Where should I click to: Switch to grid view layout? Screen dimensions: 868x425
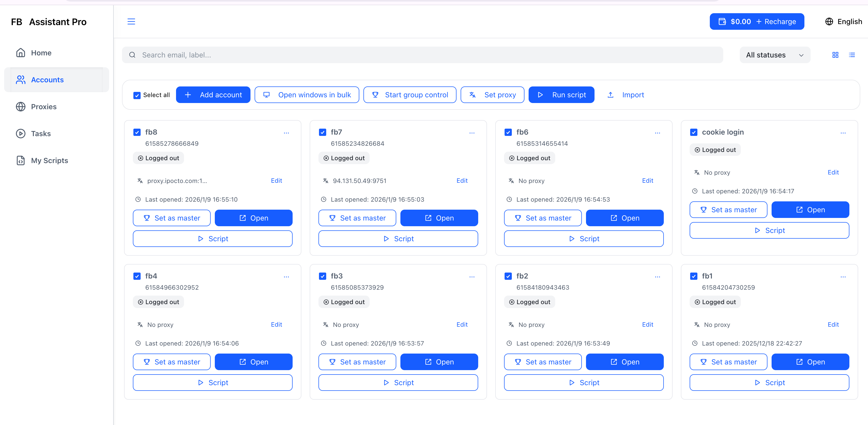click(835, 55)
